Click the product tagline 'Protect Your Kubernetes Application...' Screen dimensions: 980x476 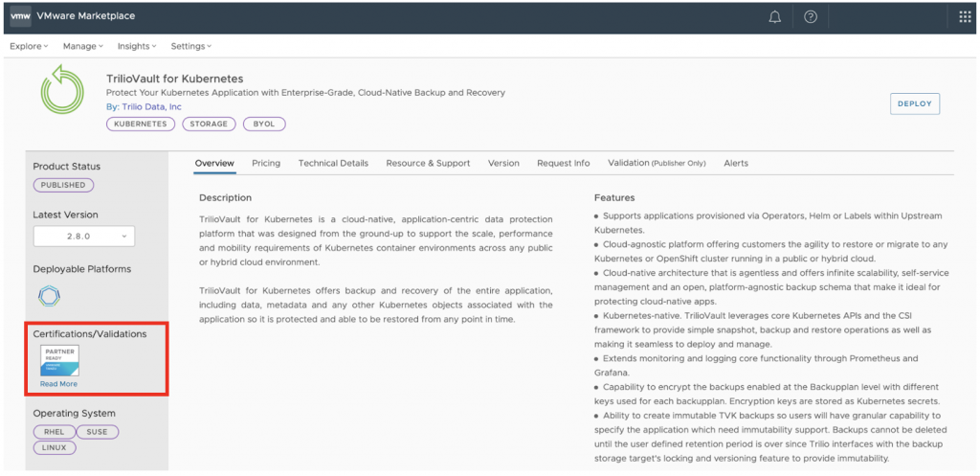(305, 93)
